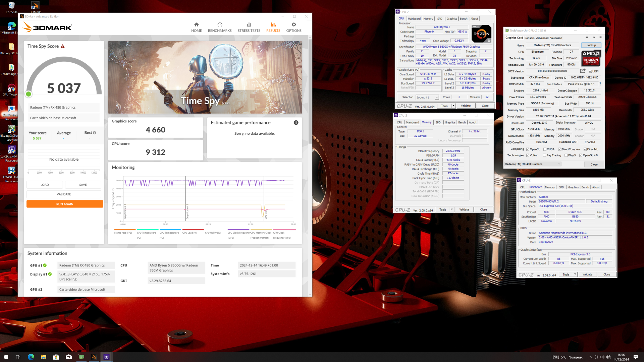Click warning triangle beside Time Spy Score
The image size is (644, 362).
63,46
